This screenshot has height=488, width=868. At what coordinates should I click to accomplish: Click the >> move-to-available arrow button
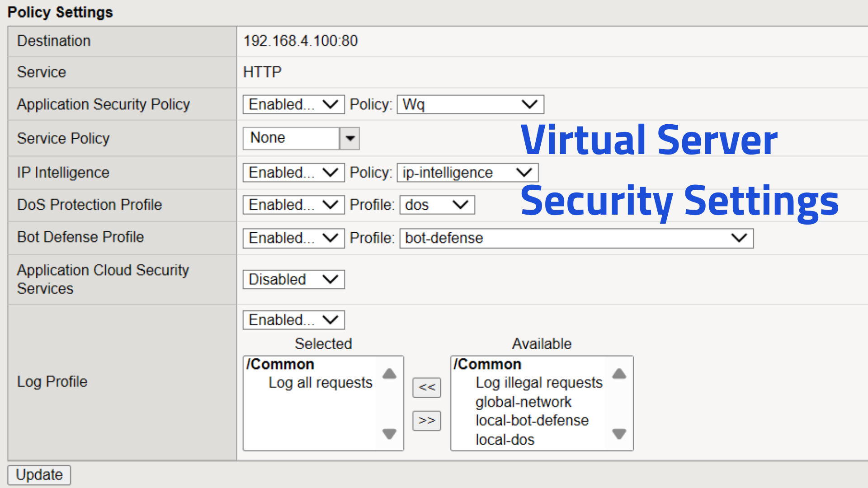(x=426, y=421)
